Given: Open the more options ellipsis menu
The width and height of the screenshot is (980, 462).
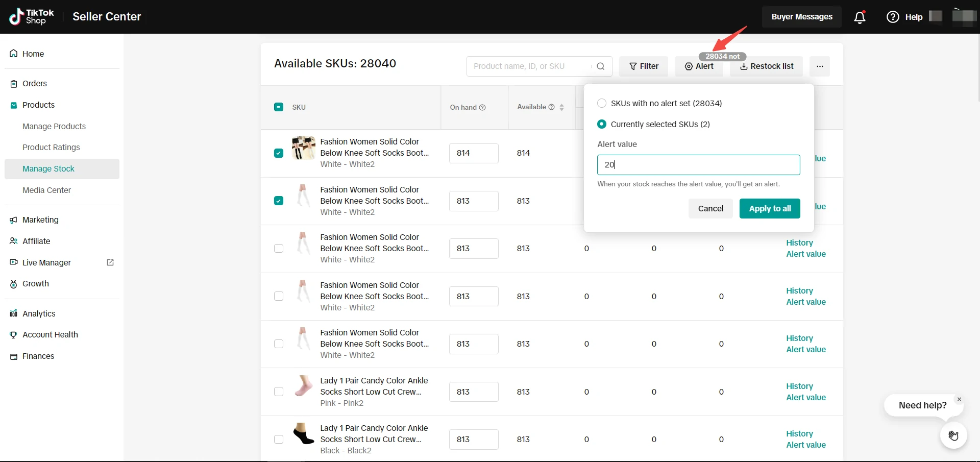Looking at the screenshot, I should (x=820, y=66).
